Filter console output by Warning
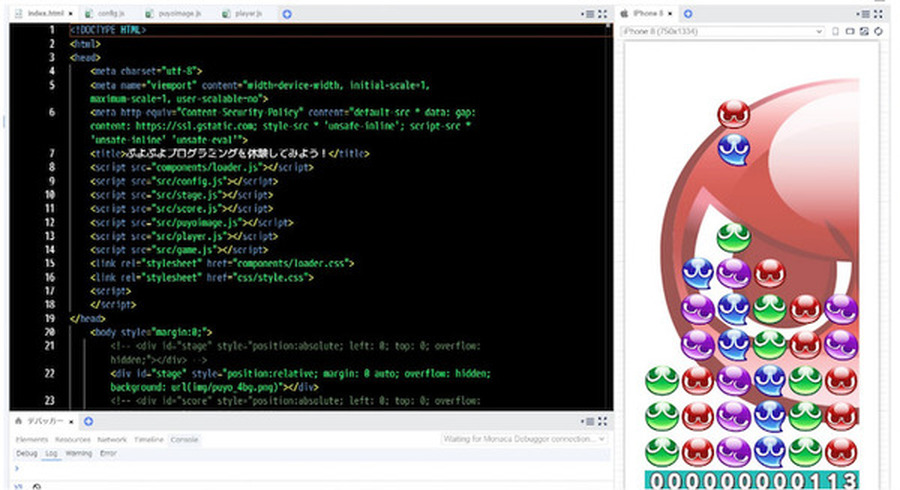The image size is (900, 490). tap(78, 453)
